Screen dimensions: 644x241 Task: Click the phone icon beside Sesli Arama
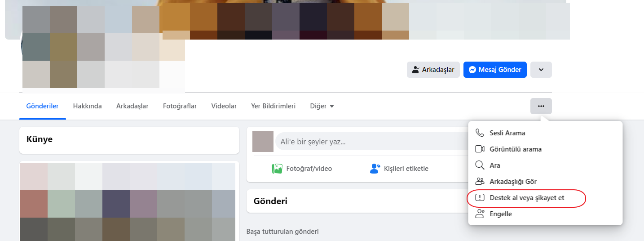click(480, 133)
